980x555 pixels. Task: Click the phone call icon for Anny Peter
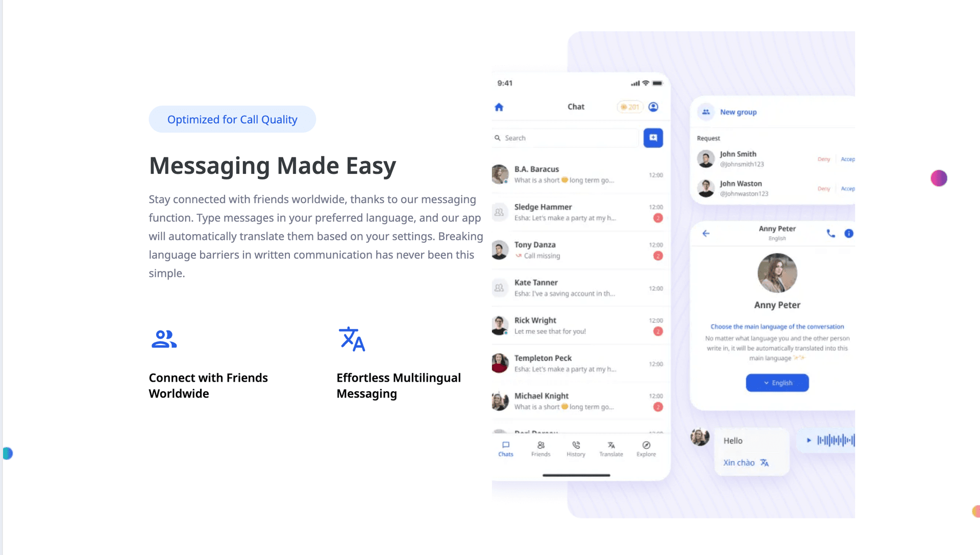pyautogui.click(x=828, y=234)
